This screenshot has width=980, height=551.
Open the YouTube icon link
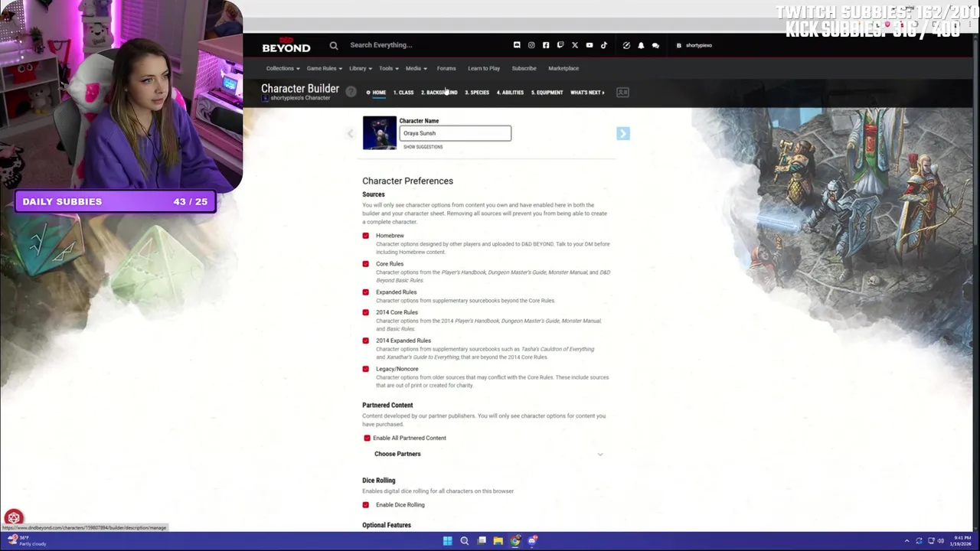[x=590, y=45]
